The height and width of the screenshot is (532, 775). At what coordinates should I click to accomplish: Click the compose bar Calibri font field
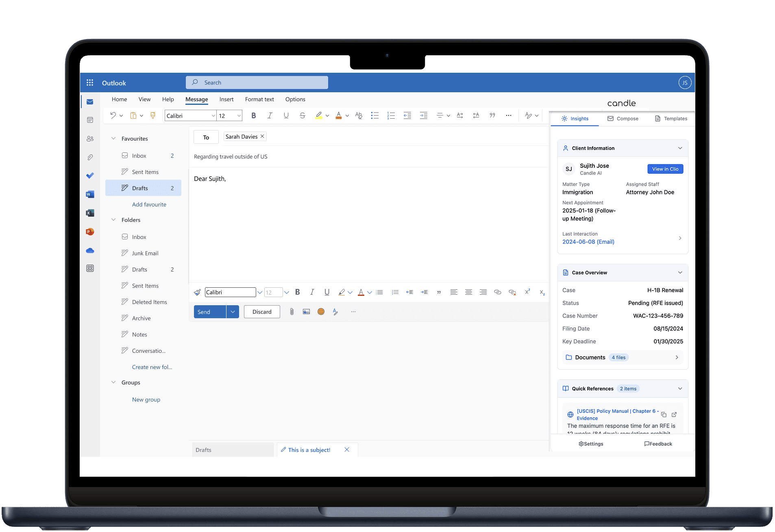pos(230,292)
